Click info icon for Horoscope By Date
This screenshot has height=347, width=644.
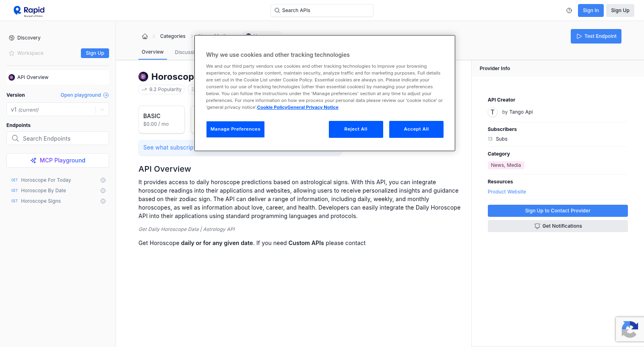pos(103,191)
